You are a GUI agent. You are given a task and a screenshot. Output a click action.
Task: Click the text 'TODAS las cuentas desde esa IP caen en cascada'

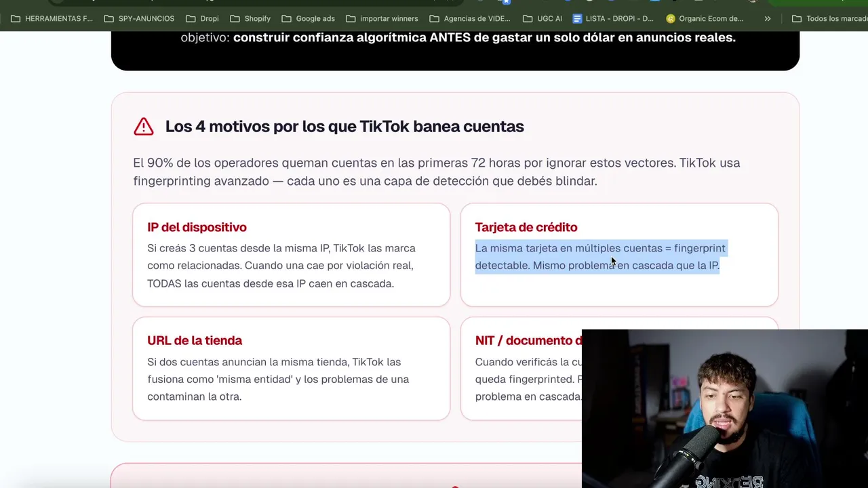pos(271,283)
